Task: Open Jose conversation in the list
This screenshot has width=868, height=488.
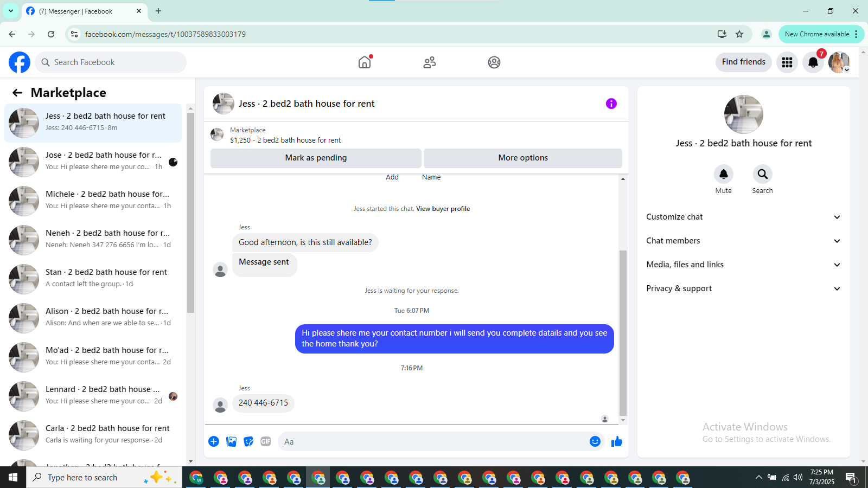Action: point(93,162)
